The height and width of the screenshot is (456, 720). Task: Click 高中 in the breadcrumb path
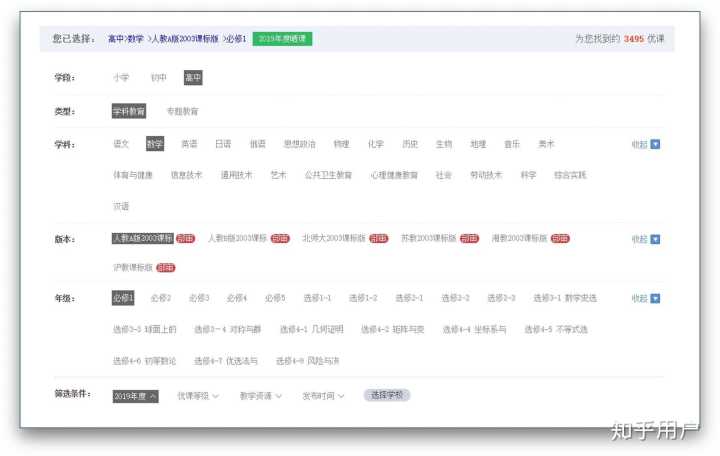point(118,39)
